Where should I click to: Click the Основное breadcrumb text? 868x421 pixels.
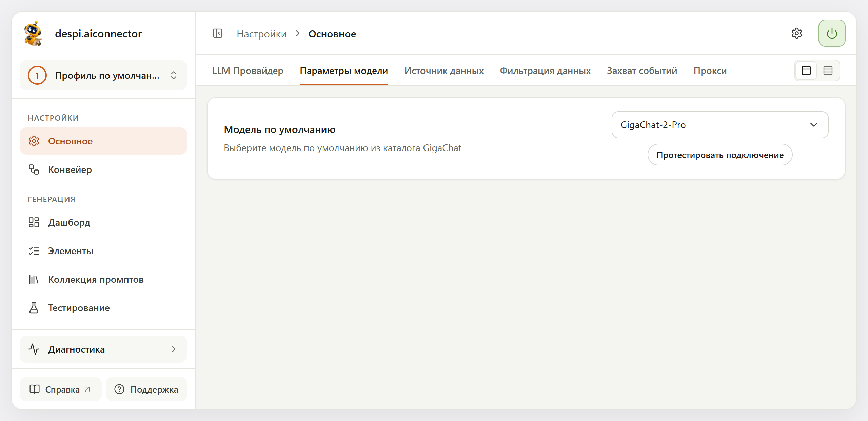[x=332, y=34]
